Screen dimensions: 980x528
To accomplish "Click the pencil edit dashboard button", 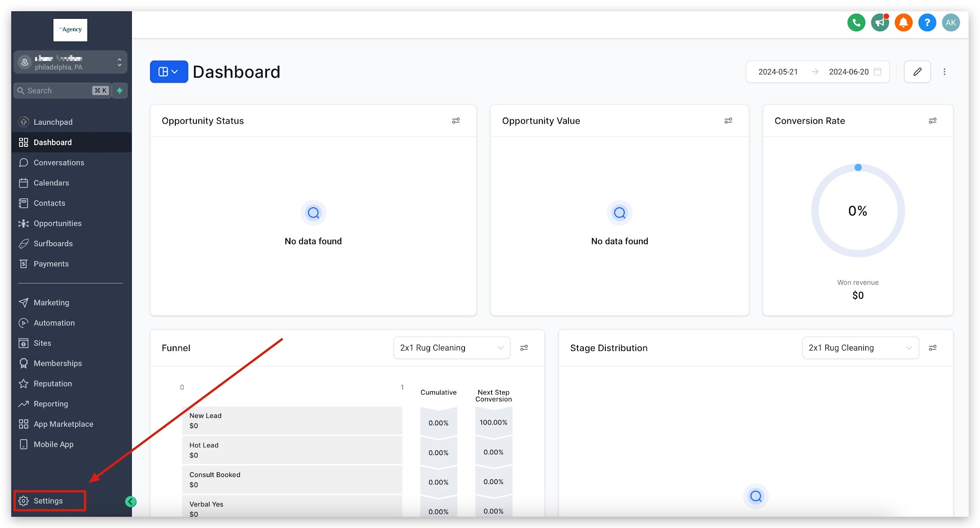I will point(917,72).
